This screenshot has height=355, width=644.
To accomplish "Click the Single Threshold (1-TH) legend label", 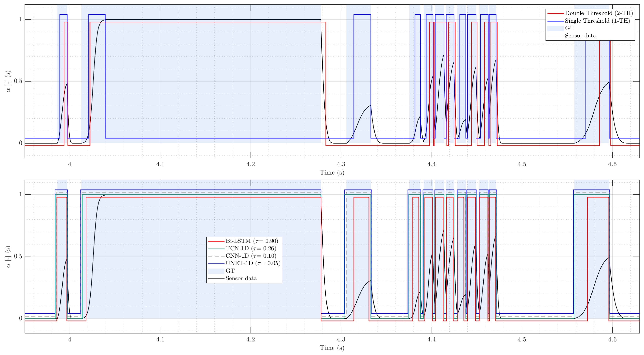I will point(597,21).
